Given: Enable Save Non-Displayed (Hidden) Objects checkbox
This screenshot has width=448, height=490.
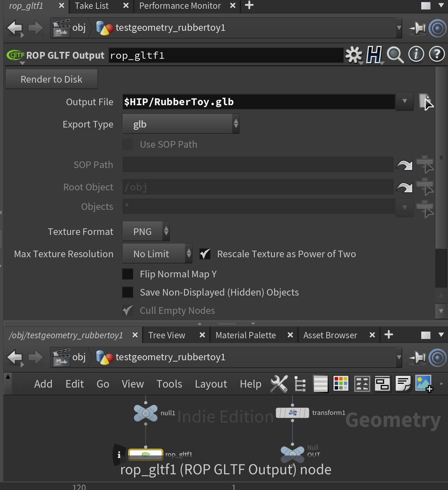Looking at the screenshot, I should coord(128,292).
